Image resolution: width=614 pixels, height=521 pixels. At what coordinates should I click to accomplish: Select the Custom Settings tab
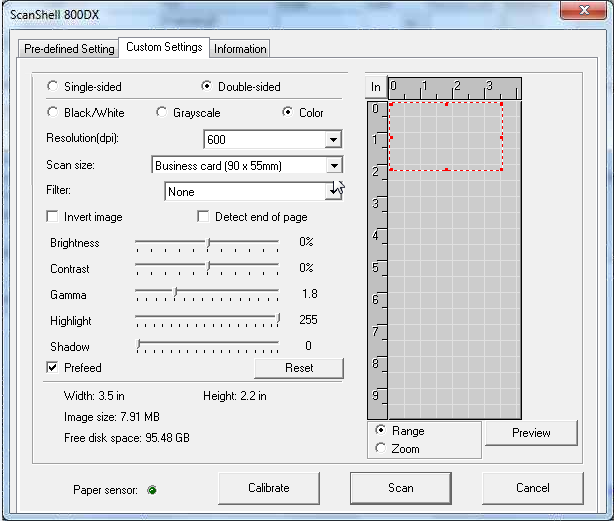pyautogui.click(x=164, y=47)
